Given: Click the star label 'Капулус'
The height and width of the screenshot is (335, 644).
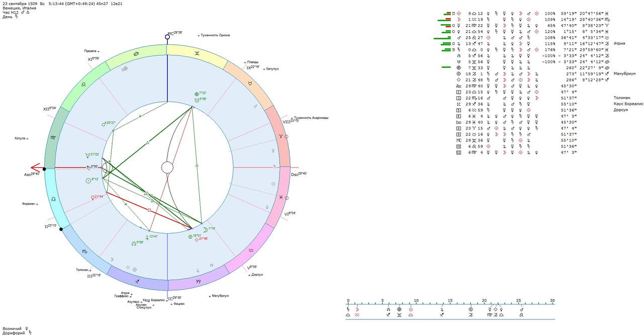Looking at the screenshot, I should pos(272,69).
